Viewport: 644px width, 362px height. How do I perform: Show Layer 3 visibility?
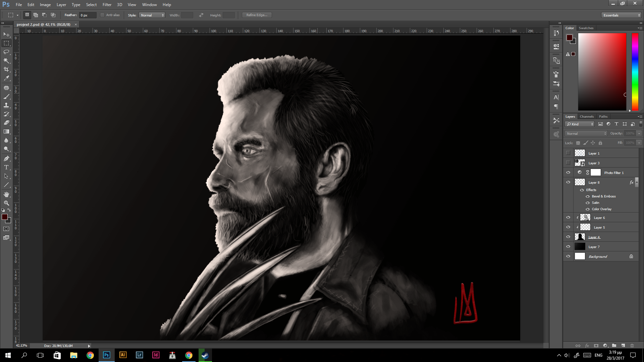[x=568, y=163]
